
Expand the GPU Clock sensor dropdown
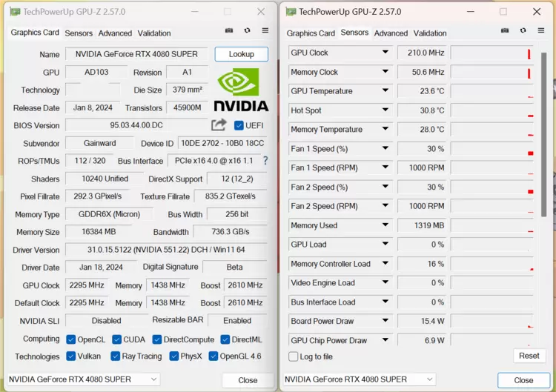click(x=385, y=53)
